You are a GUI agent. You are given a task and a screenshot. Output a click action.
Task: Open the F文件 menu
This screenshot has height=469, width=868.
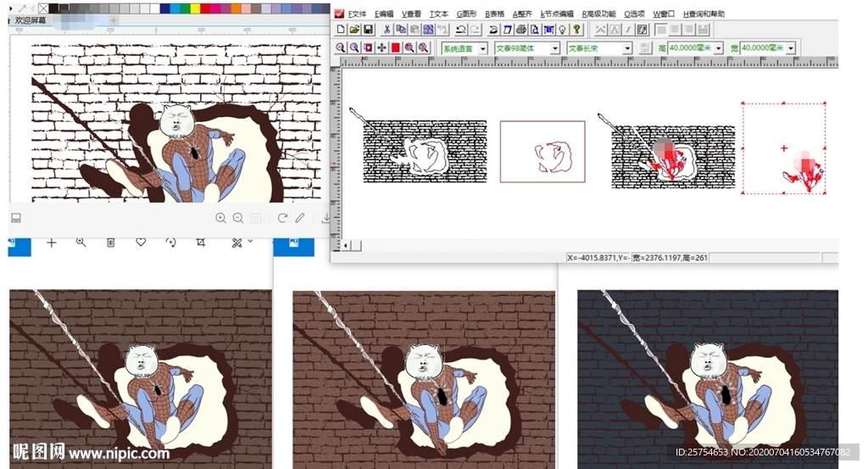pos(357,14)
